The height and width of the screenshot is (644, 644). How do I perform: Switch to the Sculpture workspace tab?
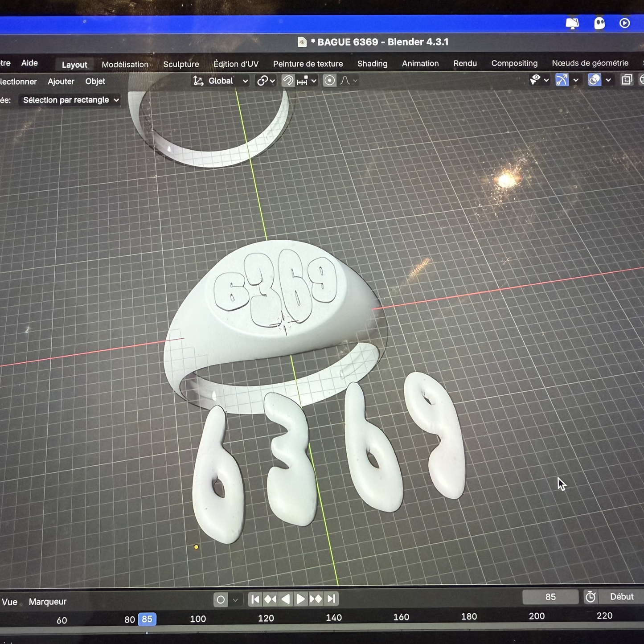coord(181,64)
